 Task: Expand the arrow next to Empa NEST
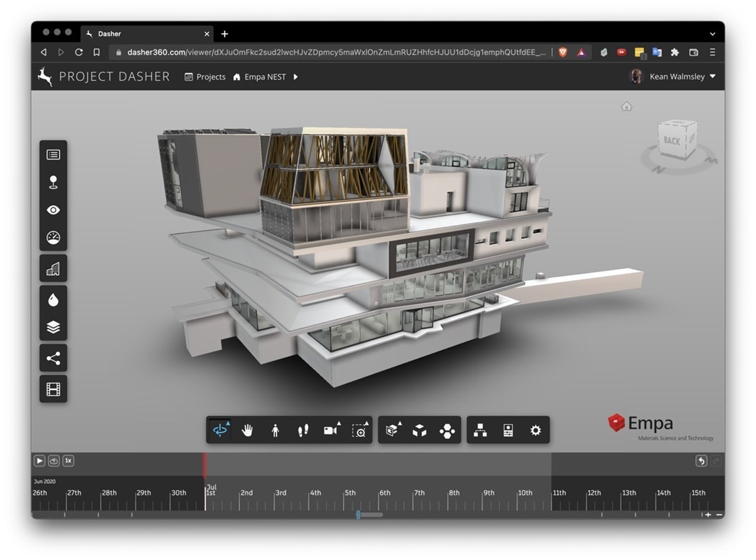[296, 77]
